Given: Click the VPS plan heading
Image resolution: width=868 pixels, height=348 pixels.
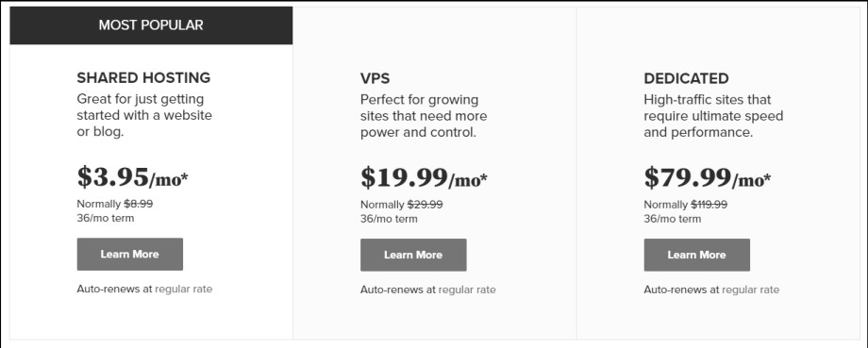Looking at the screenshot, I should click(x=375, y=78).
